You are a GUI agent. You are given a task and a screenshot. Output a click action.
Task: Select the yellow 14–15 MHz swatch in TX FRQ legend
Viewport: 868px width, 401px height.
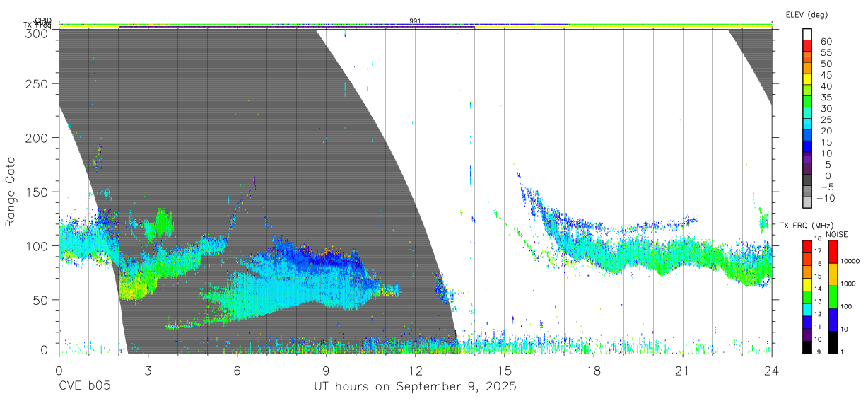click(807, 283)
